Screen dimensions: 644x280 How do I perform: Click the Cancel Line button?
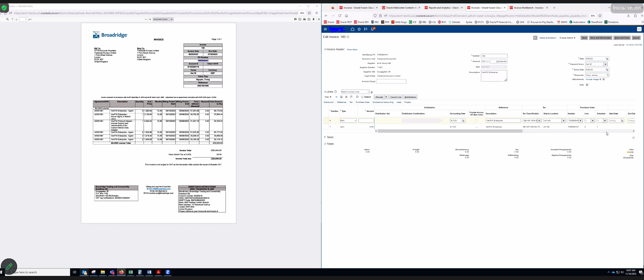[x=396, y=97]
